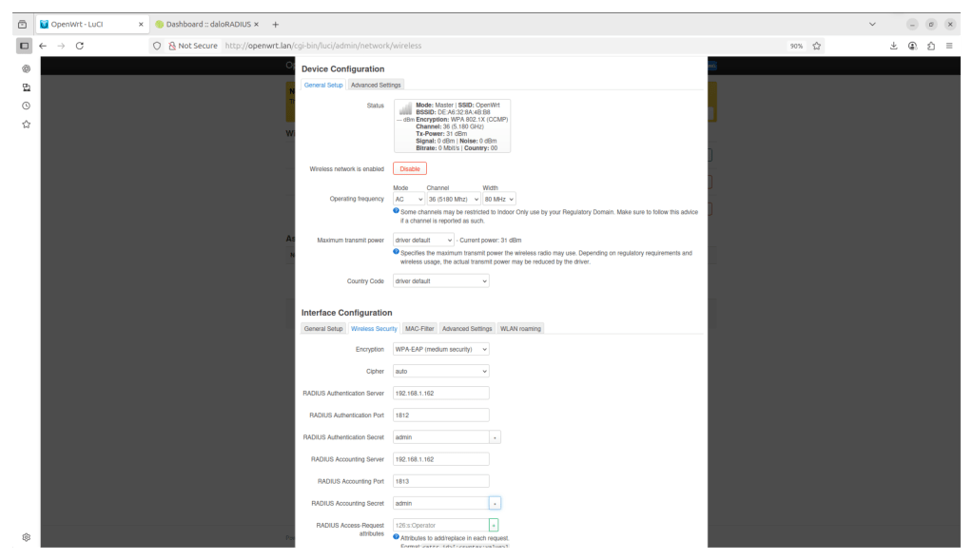
Task: Click the browser back arrow
Action: 43,46
